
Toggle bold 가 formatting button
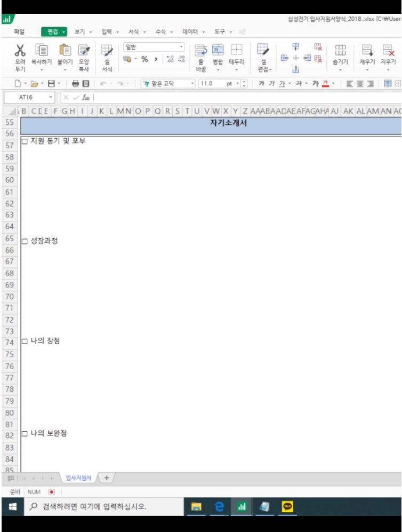click(261, 84)
